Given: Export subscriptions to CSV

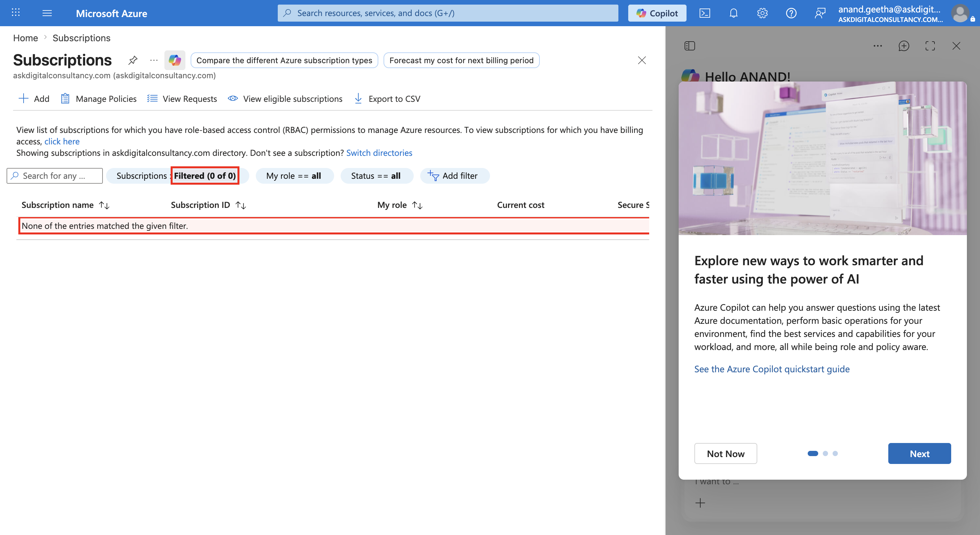Looking at the screenshot, I should (387, 99).
